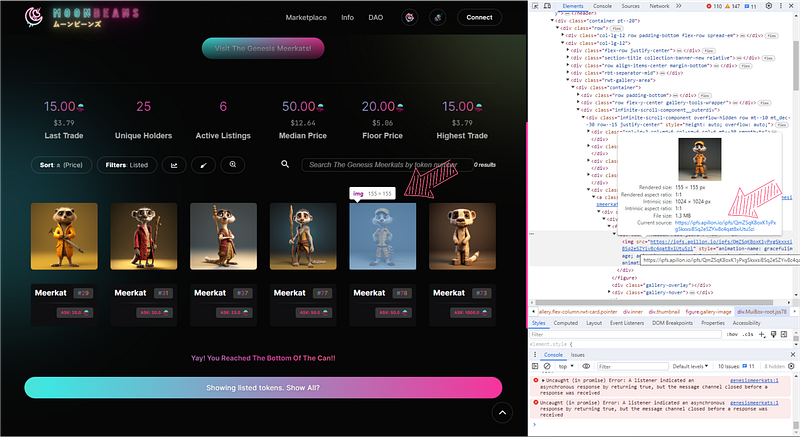Open DevTools three-dot customize menu
Screen dimensions: 800x437
(781, 6)
